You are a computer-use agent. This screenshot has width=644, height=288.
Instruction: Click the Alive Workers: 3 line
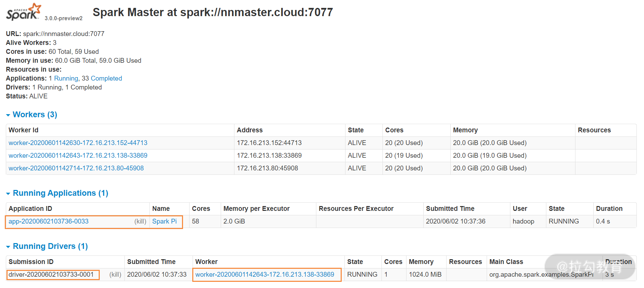(31, 43)
